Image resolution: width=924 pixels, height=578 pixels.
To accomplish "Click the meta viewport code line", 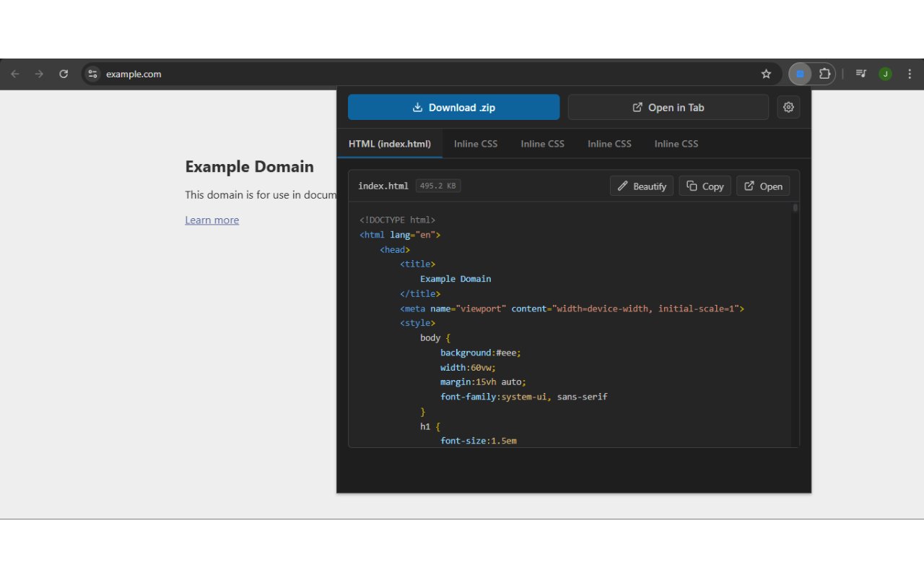I will coord(572,309).
